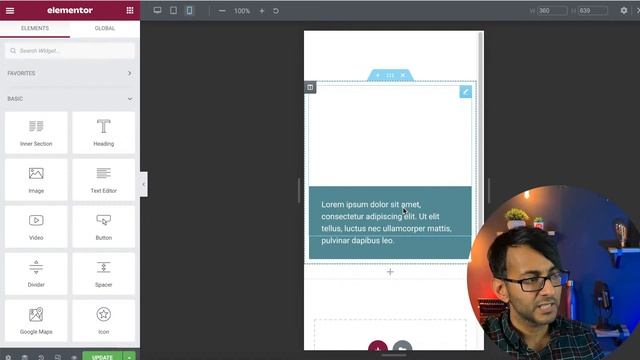Open page settings gear in footer
Image resolution: width=640 pixels, height=360 pixels.
pyautogui.click(x=8, y=357)
